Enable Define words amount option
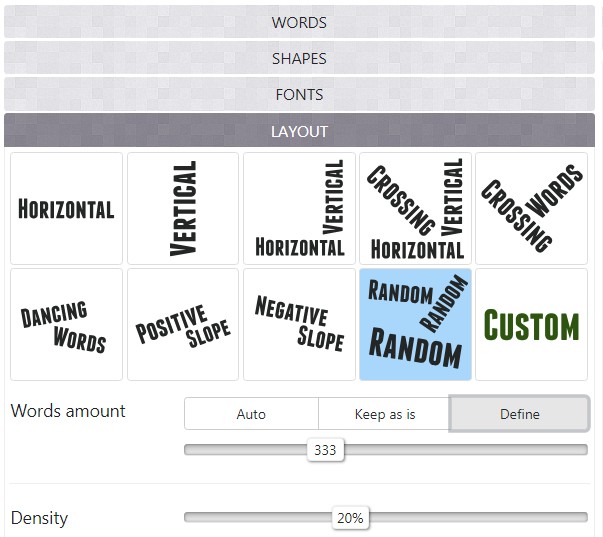Viewport: 603px width, 537px height. tap(519, 414)
